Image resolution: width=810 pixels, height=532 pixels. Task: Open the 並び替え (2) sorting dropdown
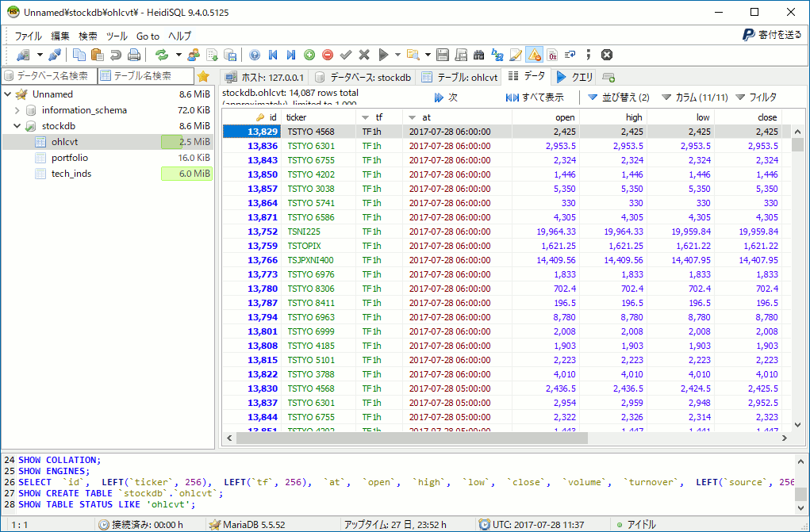point(618,97)
